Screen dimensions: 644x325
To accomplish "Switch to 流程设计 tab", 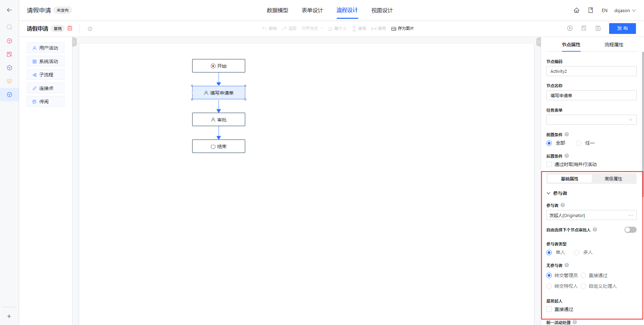I will [x=347, y=10].
